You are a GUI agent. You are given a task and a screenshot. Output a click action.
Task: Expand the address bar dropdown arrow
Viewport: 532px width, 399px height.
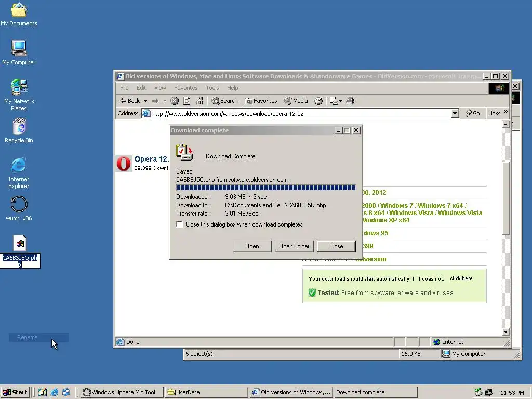pyautogui.click(x=455, y=113)
